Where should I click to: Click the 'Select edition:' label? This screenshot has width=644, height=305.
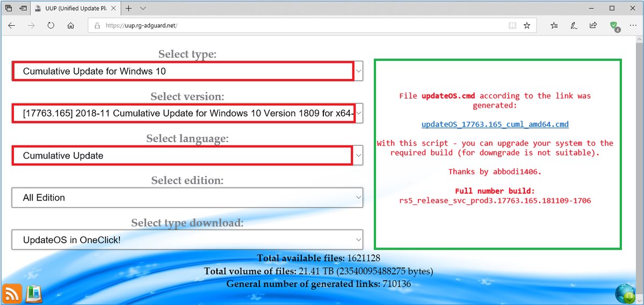point(187,180)
